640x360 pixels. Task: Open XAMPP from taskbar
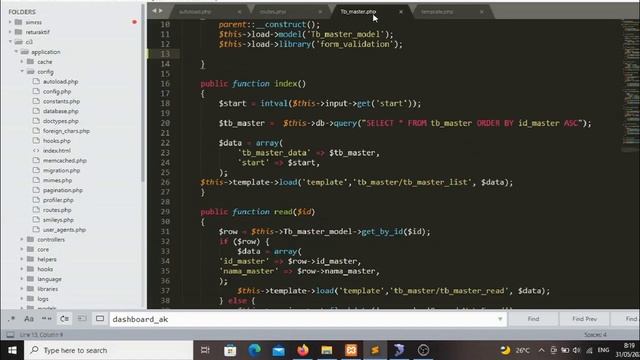coord(351,350)
